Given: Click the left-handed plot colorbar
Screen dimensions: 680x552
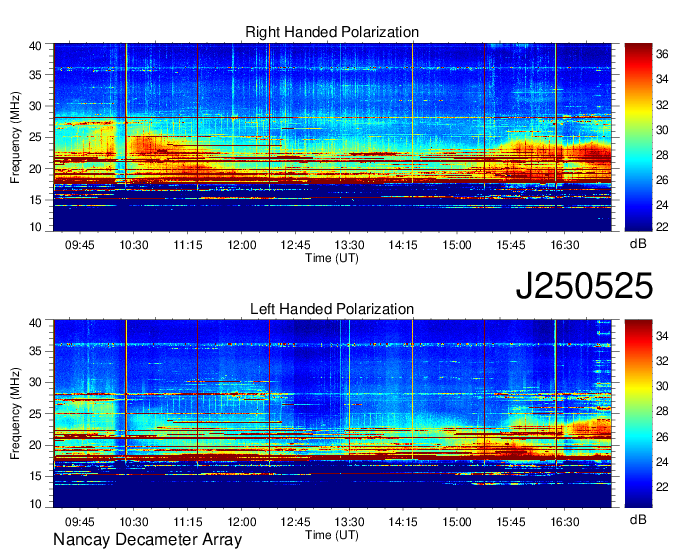Looking at the screenshot, I should 638,414.
